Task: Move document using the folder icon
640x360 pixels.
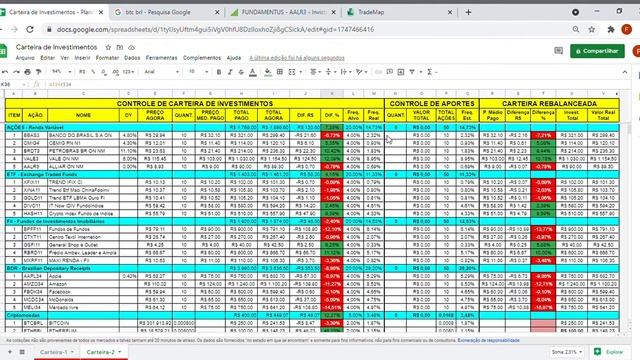Action: tap(120, 47)
